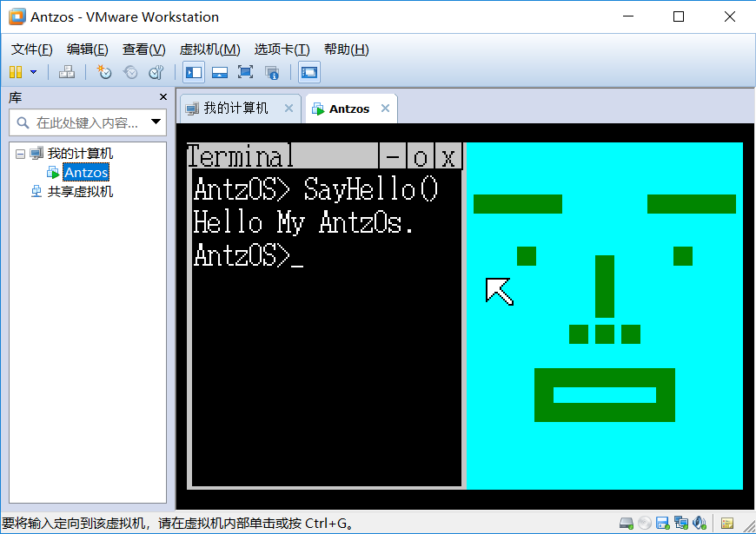756x534 pixels.
Task: Click the 我的计算机 computer icon in the tree
Action: (36, 154)
